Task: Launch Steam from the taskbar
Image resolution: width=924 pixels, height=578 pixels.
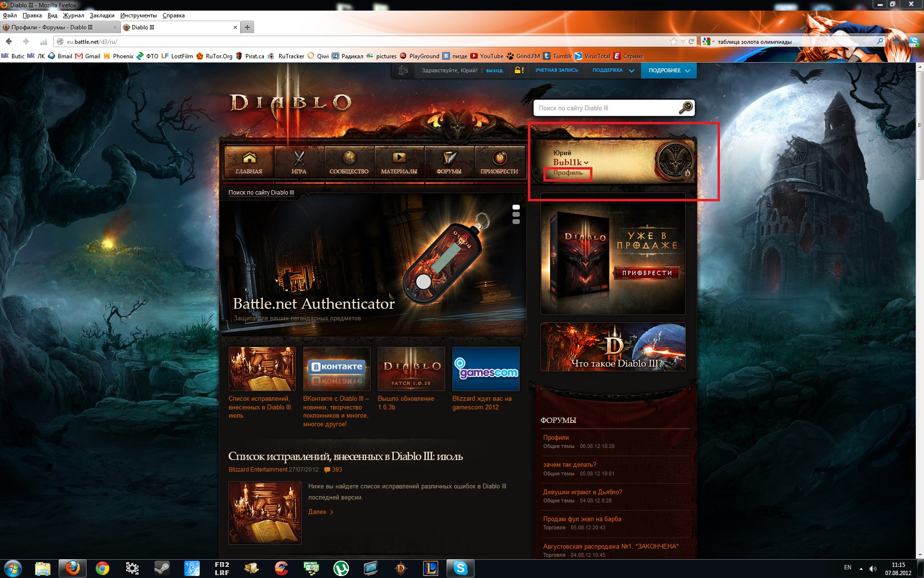Action: point(162,568)
